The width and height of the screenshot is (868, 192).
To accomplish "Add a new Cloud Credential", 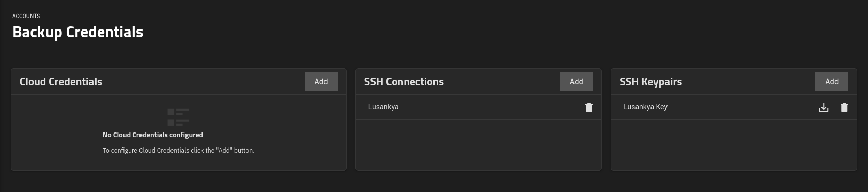I will click(321, 82).
